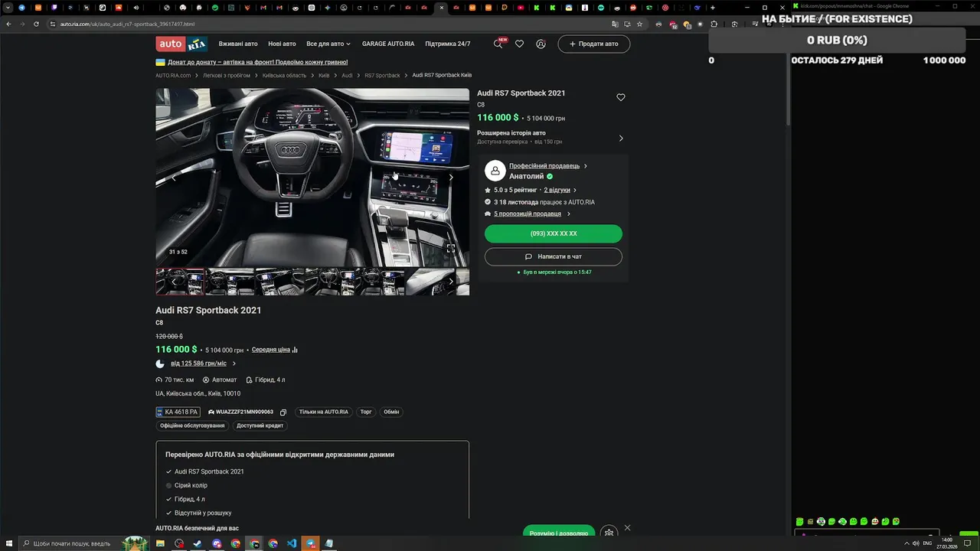
Task: Click 'Написати в чат' button
Action: tap(554, 256)
